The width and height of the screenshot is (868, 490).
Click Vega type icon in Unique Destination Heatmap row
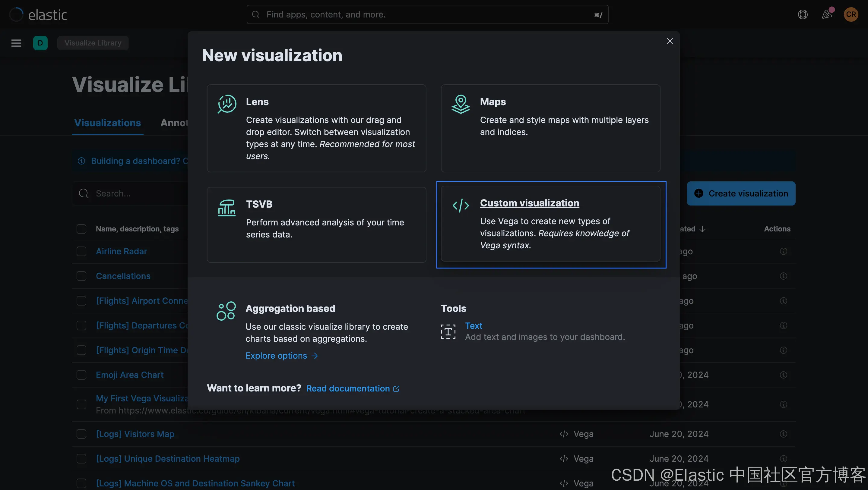[x=564, y=459]
